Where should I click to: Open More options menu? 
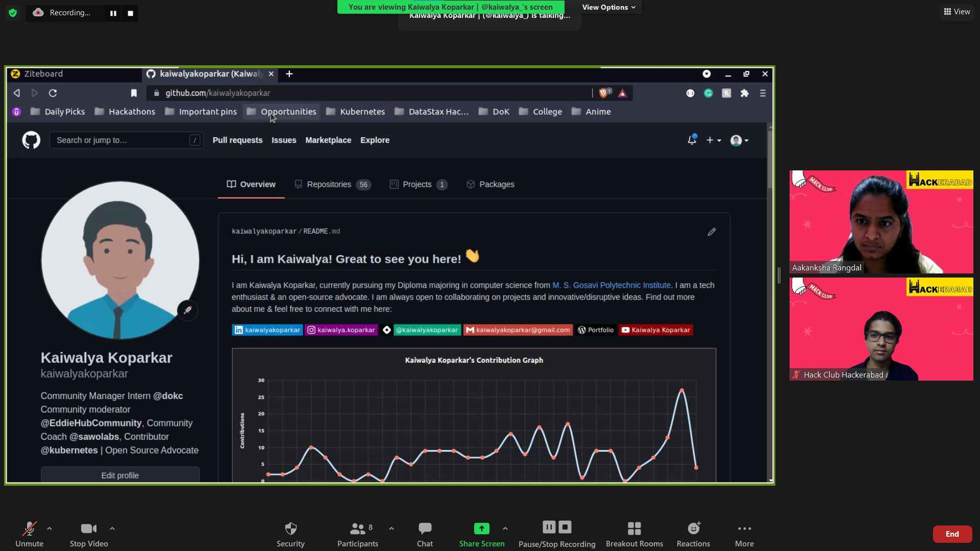[744, 534]
